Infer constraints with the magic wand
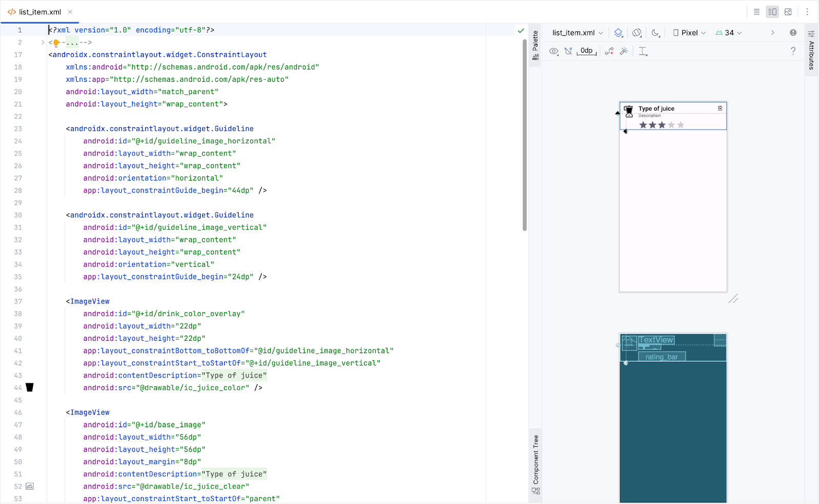 coord(624,51)
